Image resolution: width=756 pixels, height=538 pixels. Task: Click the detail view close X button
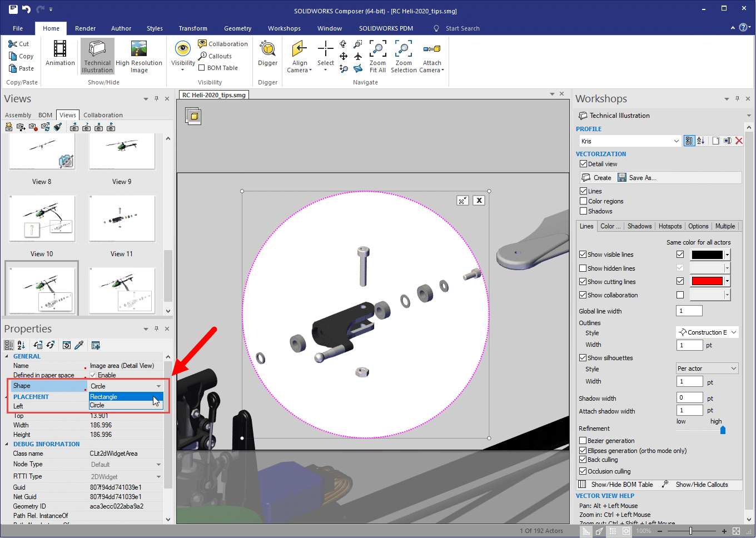pyautogui.click(x=479, y=201)
